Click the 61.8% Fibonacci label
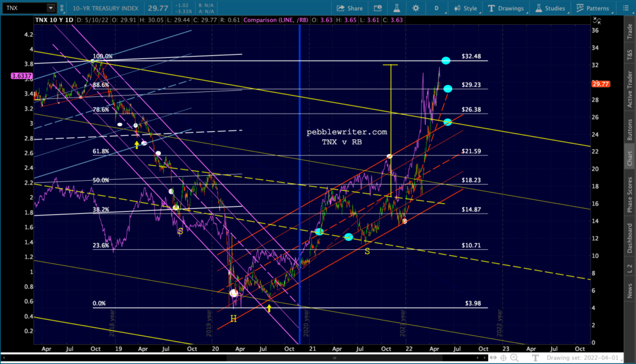This screenshot has width=636, height=364. 101,151
